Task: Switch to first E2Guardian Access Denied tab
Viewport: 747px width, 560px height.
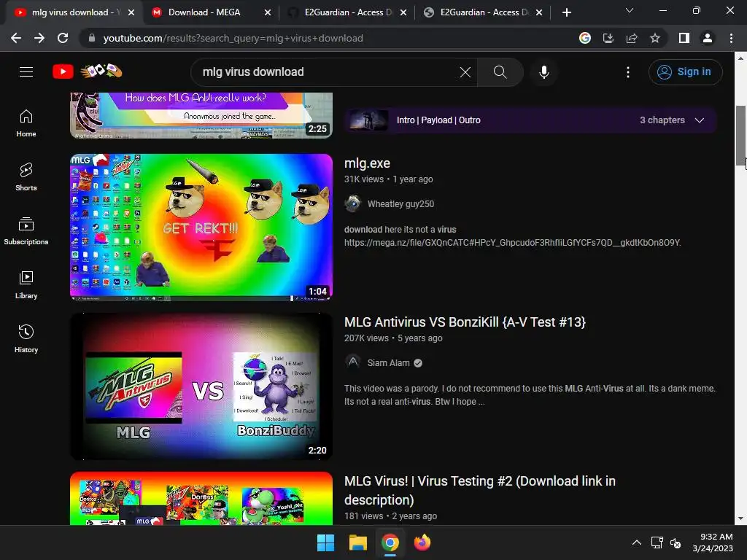Action: (x=347, y=12)
